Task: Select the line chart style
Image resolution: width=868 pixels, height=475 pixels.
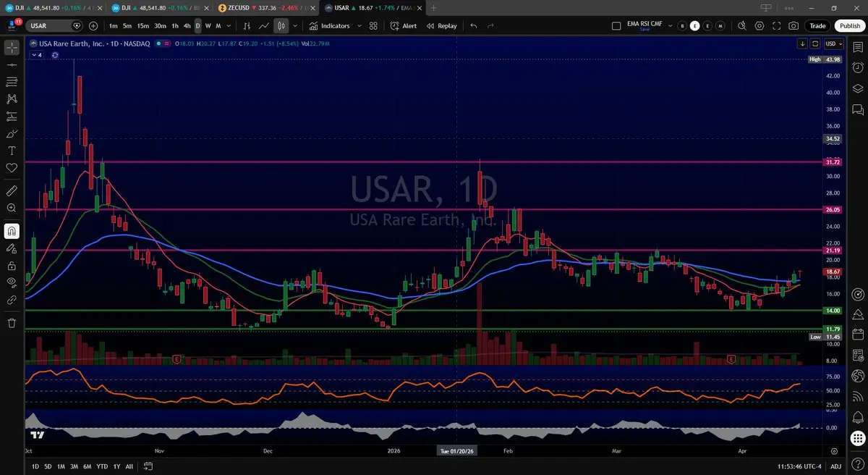Action: [x=264, y=25]
